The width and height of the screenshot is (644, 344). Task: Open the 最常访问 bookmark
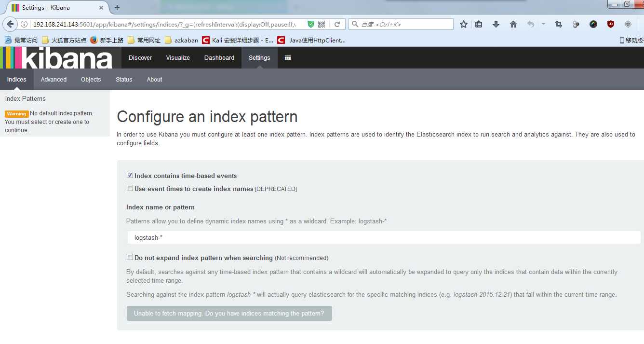pyautogui.click(x=21, y=40)
